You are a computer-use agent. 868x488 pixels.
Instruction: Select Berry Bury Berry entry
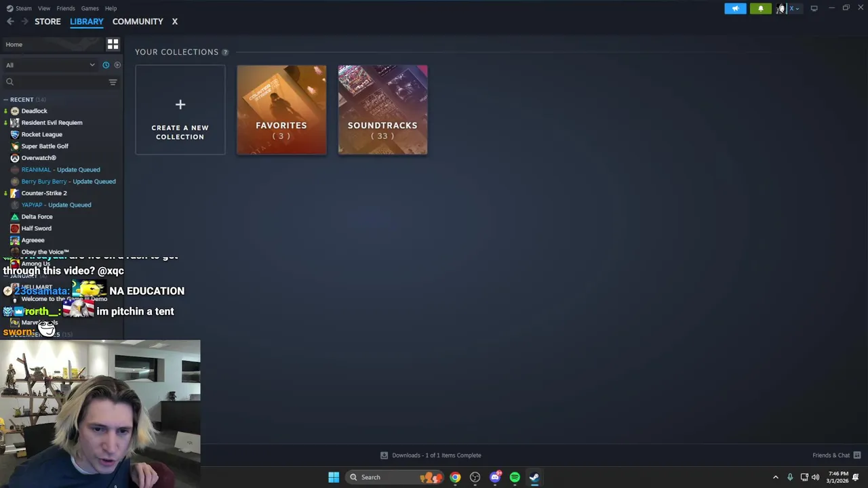[68, 182]
